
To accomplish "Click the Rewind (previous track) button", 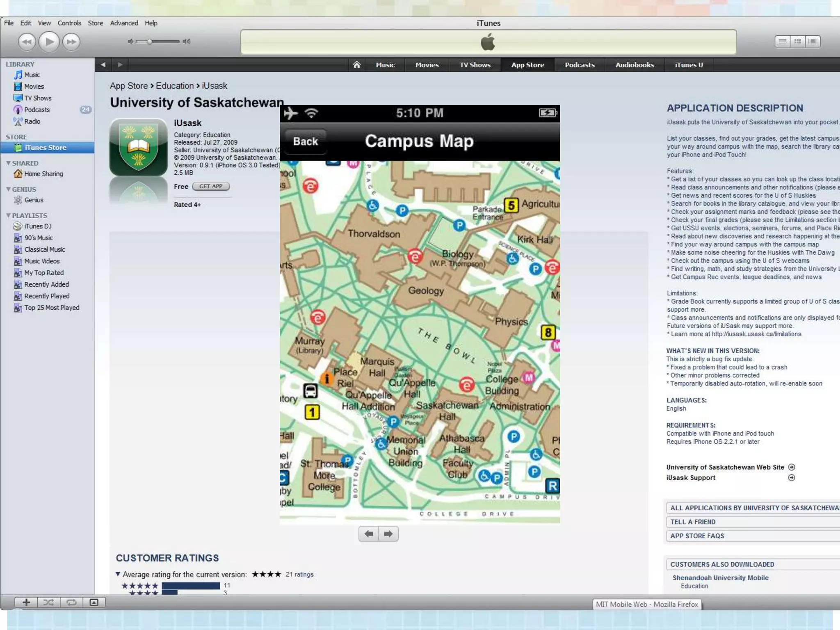I will pos(27,41).
